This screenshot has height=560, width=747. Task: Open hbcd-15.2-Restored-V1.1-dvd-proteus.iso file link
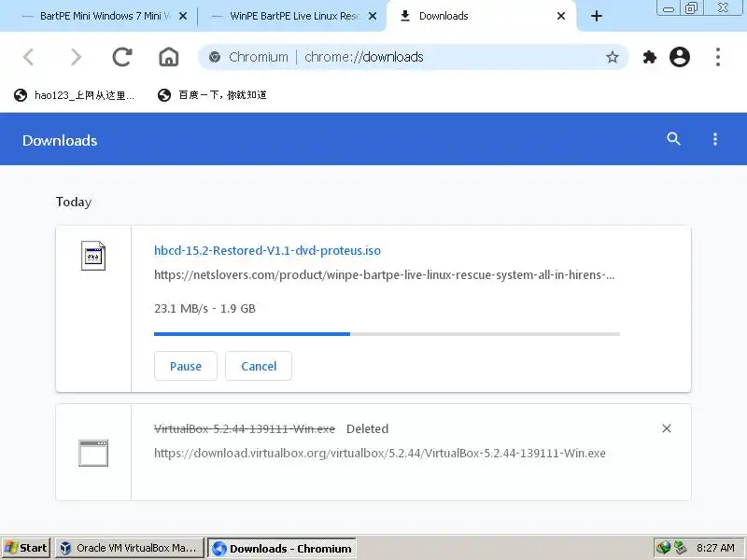click(x=267, y=250)
